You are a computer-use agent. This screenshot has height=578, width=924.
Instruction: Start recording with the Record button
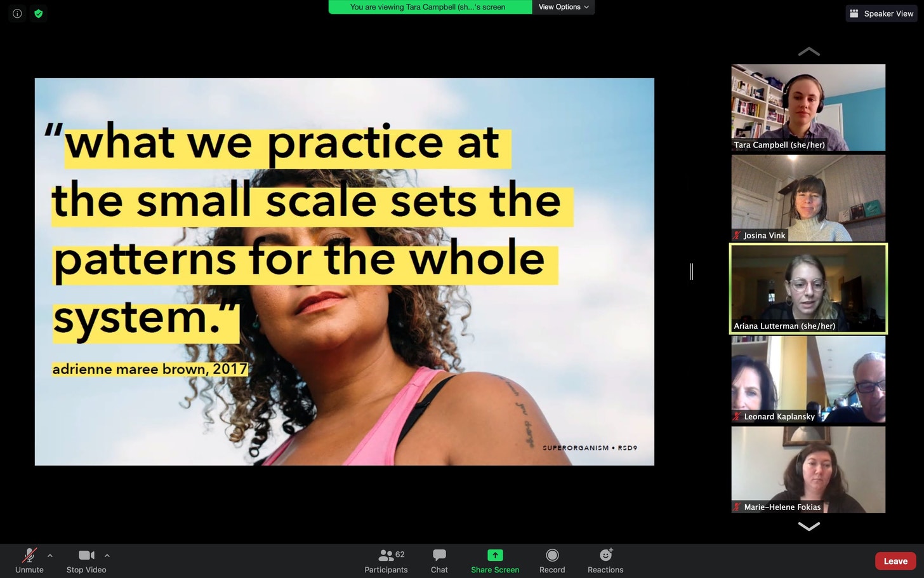click(552, 561)
